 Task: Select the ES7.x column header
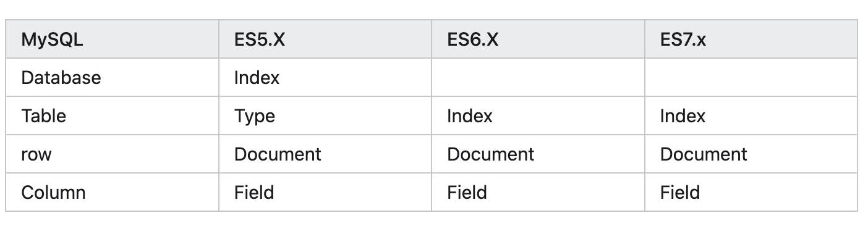(x=751, y=40)
